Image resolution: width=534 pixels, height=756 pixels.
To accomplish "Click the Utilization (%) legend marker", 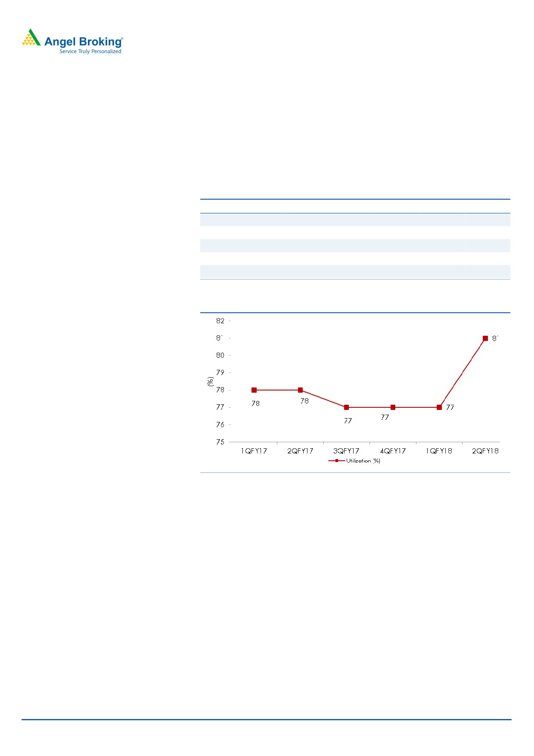I will point(336,461).
